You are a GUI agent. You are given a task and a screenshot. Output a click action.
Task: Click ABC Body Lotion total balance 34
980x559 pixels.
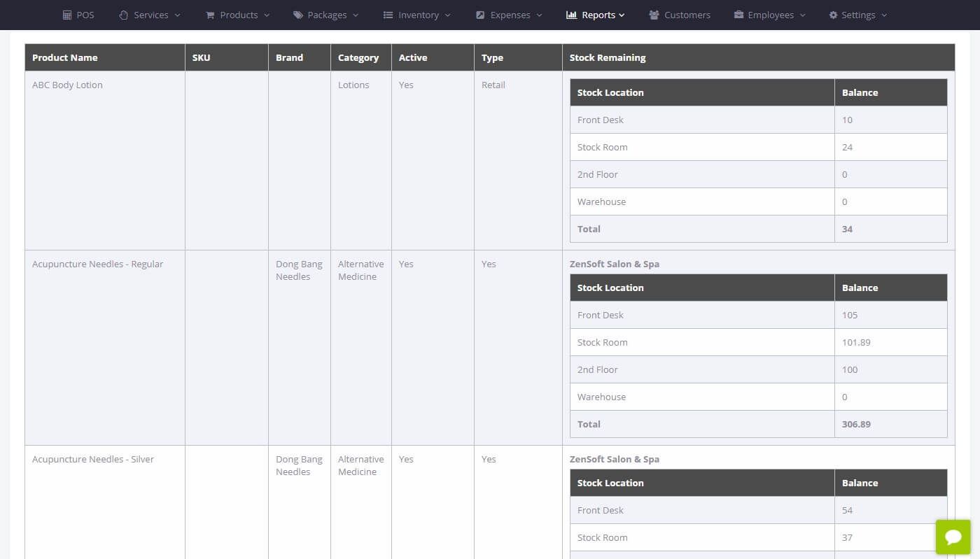pyautogui.click(x=847, y=229)
